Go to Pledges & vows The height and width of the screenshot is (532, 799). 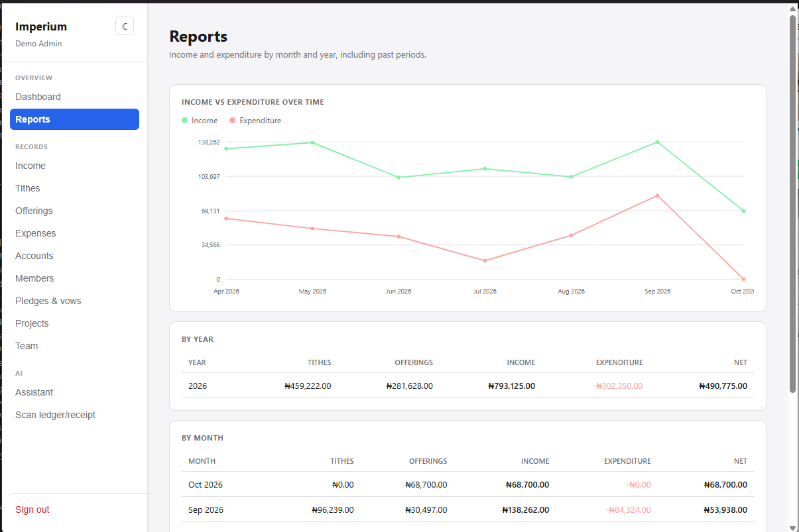coord(74,301)
